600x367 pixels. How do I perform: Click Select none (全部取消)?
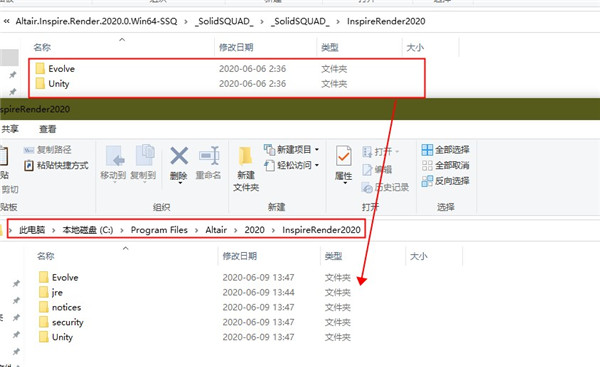tap(445, 165)
